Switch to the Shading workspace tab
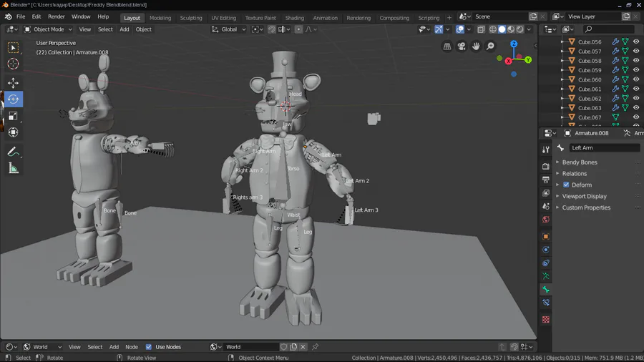Image resolution: width=644 pixels, height=362 pixels. [295, 18]
